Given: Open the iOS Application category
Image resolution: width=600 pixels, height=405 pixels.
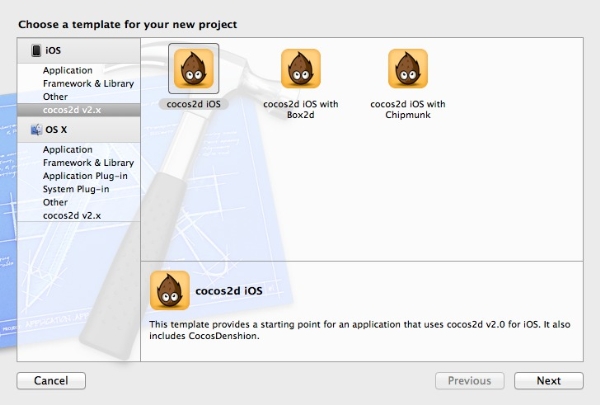Looking at the screenshot, I should click(x=67, y=71).
